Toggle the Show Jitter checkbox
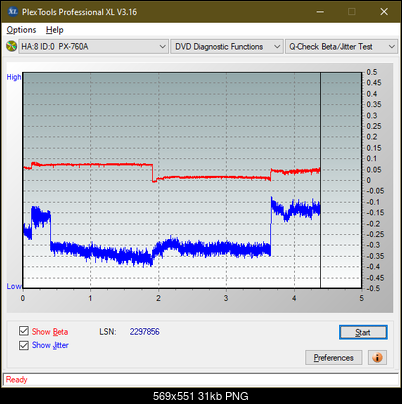 click(x=24, y=345)
